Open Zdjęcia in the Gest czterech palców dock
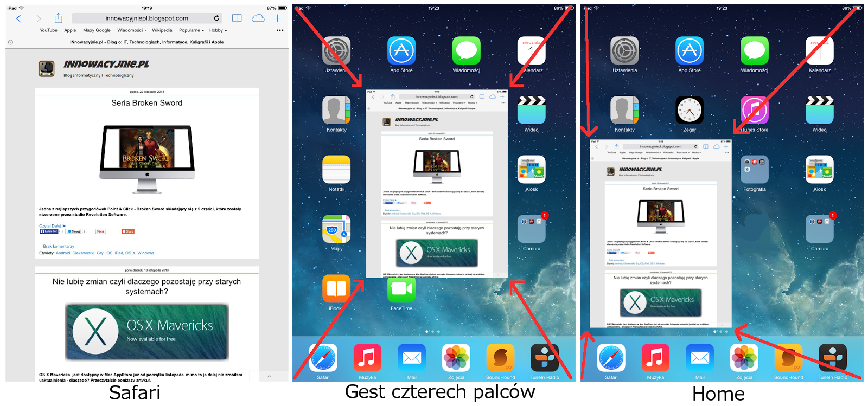Image resolution: width=868 pixels, height=406 pixels. click(x=456, y=358)
